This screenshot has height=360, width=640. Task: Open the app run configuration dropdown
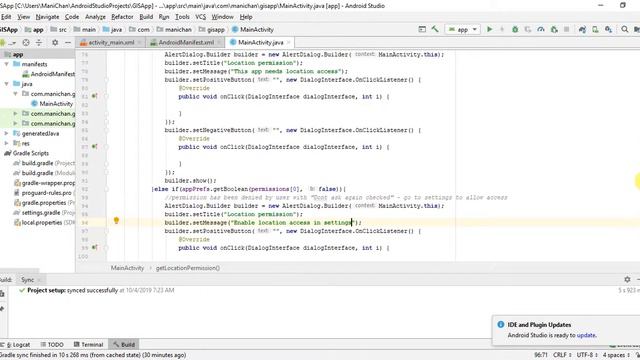point(463,29)
